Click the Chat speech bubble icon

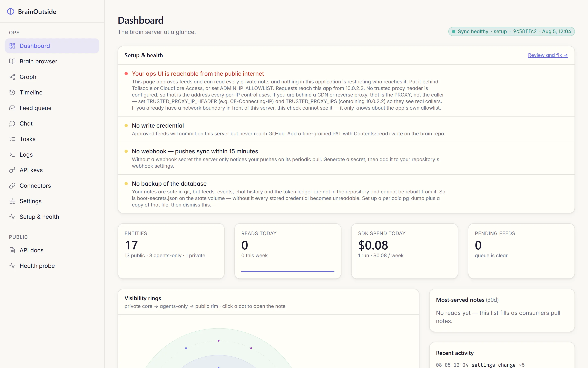12,124
